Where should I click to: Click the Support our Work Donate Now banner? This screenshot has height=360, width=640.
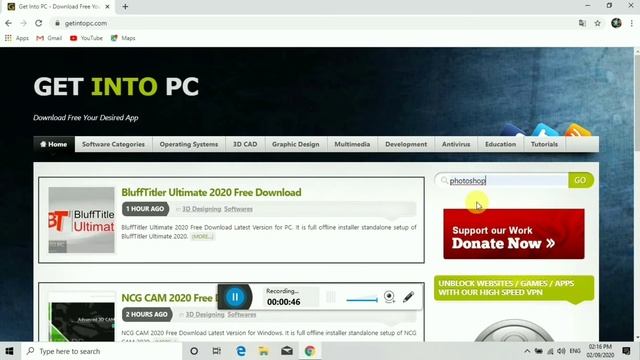point(514,234)
